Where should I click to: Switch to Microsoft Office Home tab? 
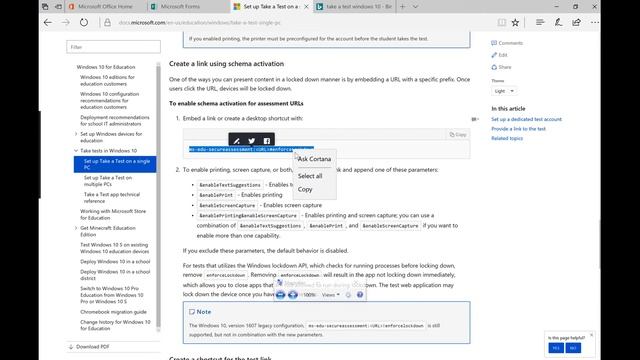click(x=105, y=7)
